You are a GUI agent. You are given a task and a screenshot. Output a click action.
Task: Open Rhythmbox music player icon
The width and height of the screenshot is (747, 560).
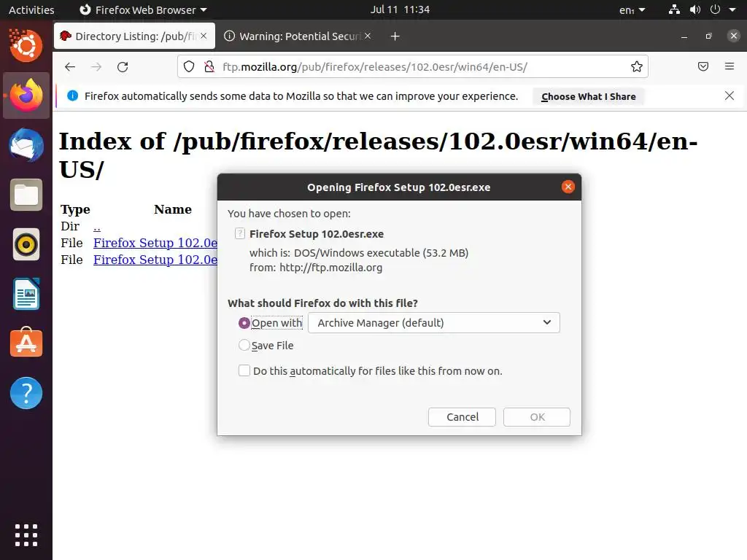[26, 245]
